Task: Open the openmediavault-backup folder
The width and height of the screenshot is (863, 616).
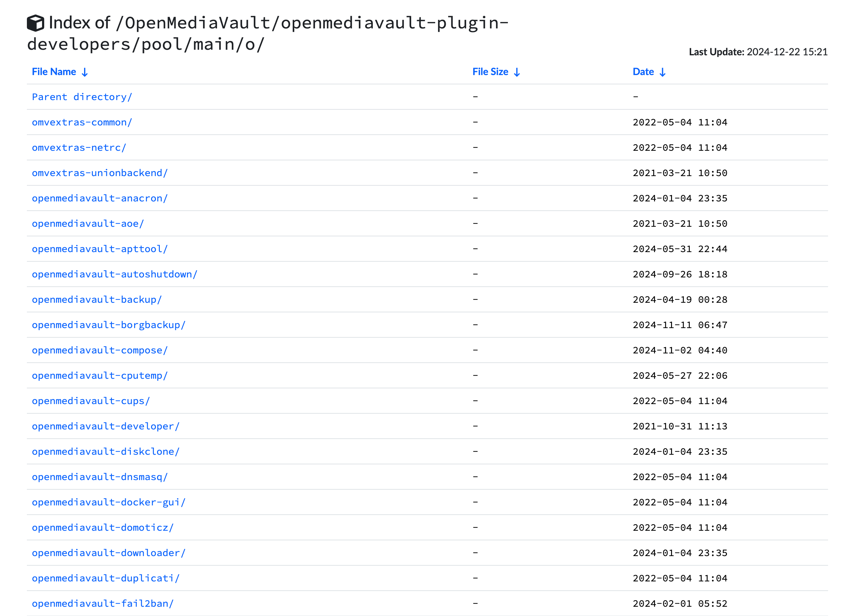Action: 97,300
